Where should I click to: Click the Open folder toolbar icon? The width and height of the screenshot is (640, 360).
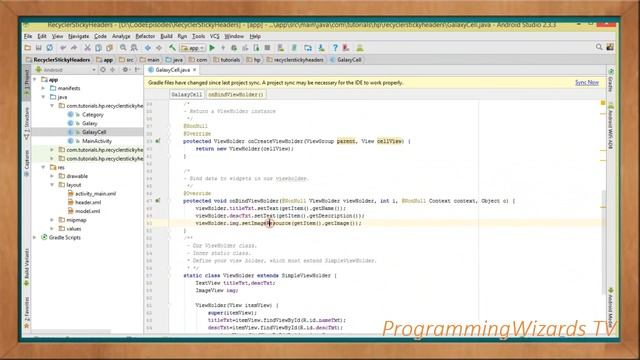click(28, 48)
